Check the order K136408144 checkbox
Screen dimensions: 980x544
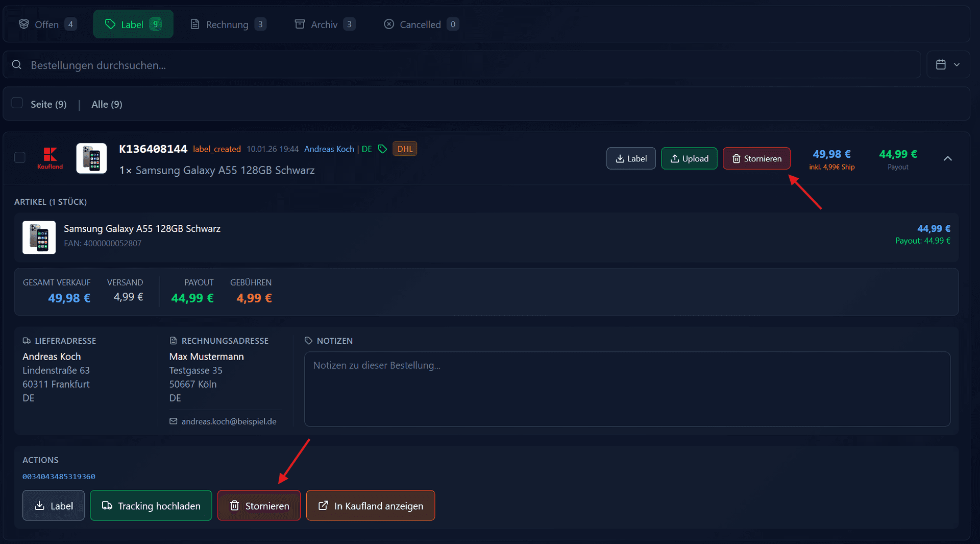click(20, 158)
